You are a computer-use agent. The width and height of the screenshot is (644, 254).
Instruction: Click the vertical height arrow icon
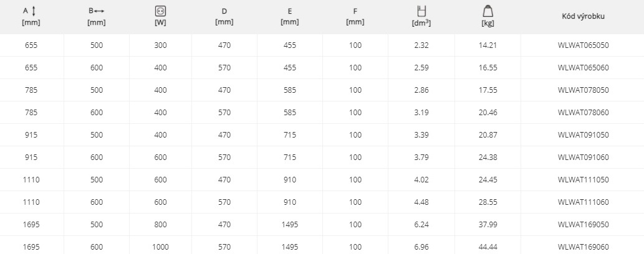(x=34, y=11)
